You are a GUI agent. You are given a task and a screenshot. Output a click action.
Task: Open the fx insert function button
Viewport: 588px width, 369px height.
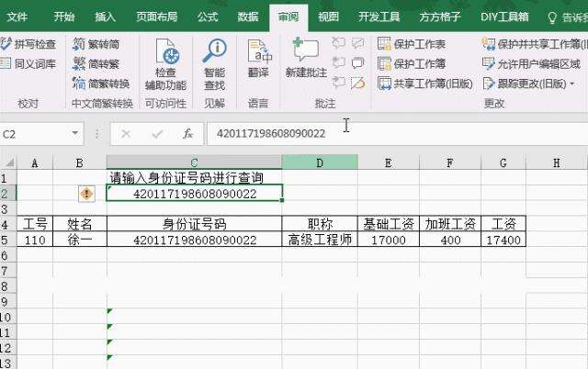point(187,134)
